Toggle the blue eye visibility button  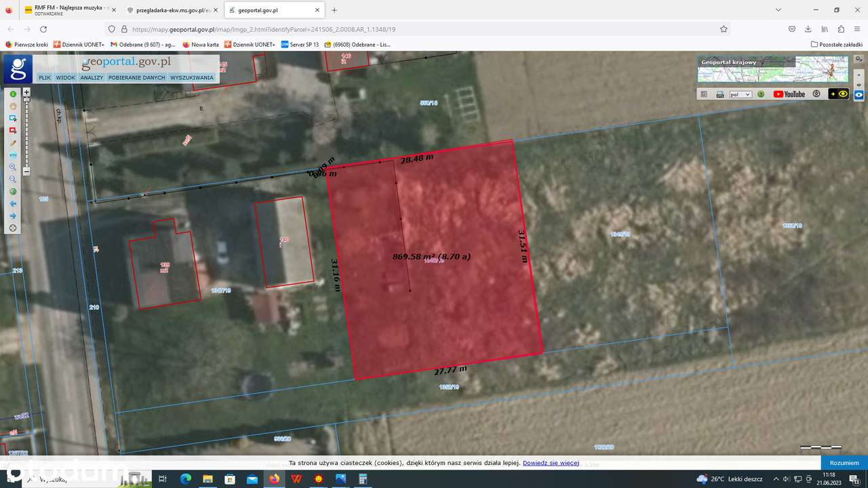click(x=859, y=95)
